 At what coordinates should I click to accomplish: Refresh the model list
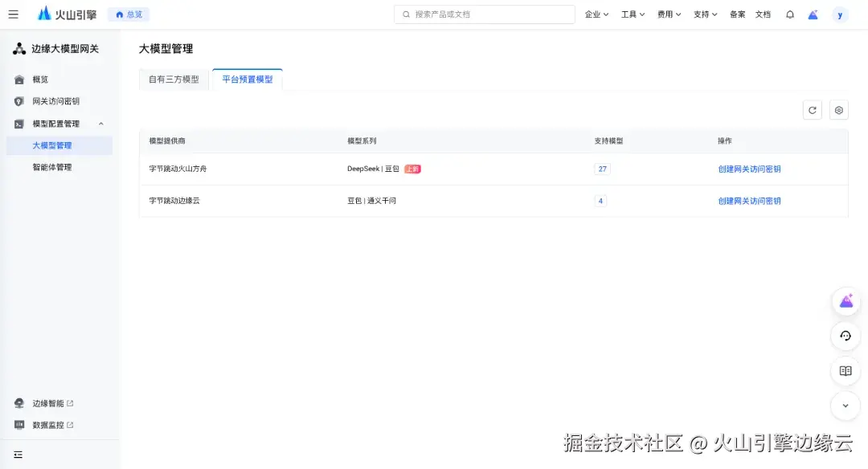812,110
